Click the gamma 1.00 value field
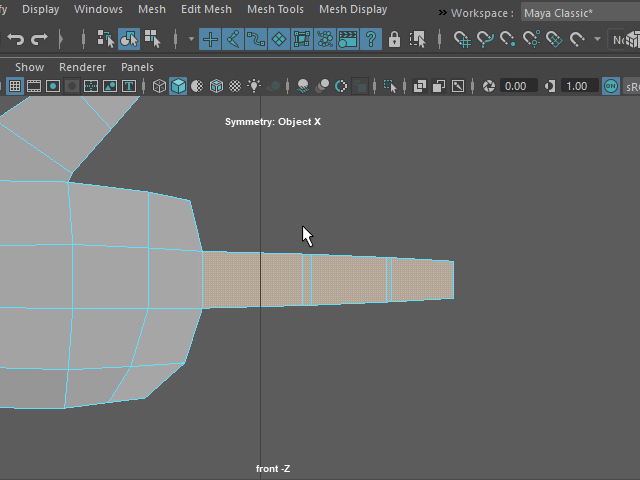 coord(579,86)
